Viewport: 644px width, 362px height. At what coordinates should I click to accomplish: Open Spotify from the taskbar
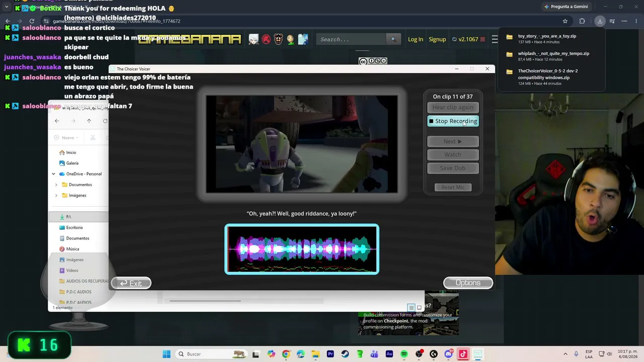pyautogui.click(x=404, y=354)
